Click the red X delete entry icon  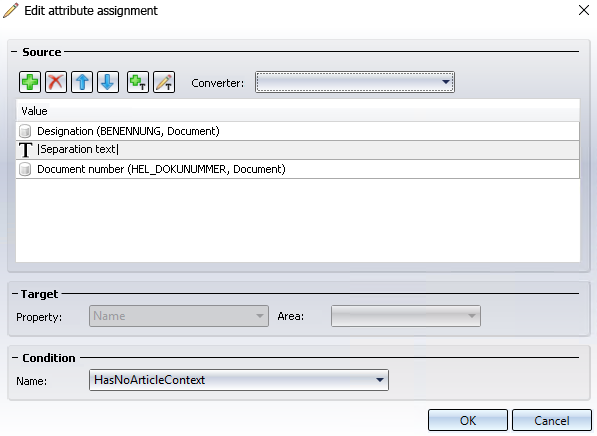[x=56, y=82]
